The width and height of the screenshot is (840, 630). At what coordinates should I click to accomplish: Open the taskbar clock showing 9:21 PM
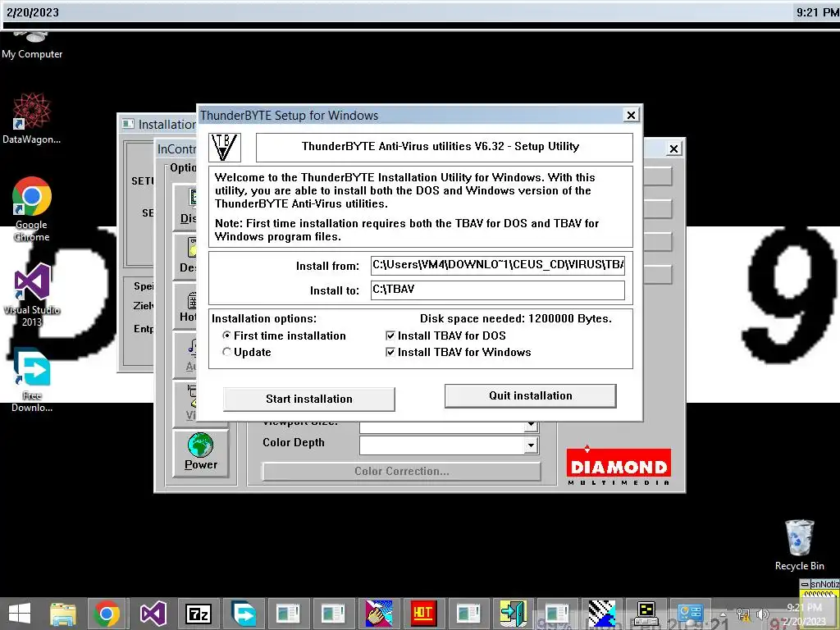804,614
